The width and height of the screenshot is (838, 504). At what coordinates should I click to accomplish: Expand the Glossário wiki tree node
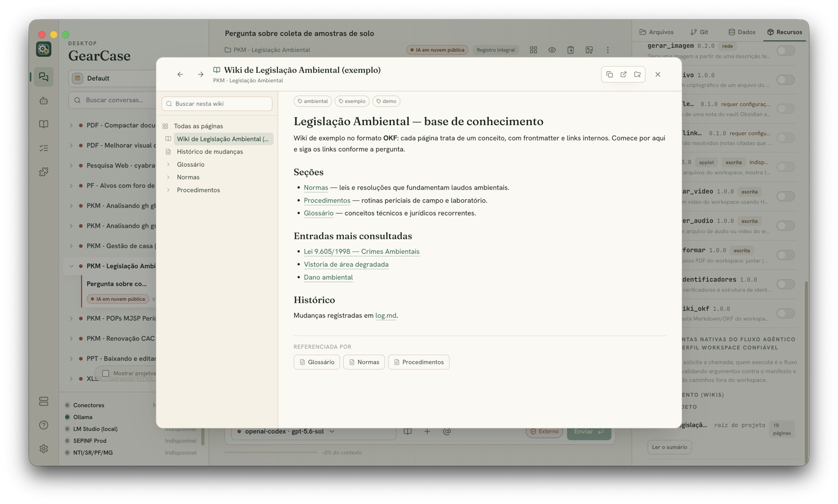(x=168, y=164)
